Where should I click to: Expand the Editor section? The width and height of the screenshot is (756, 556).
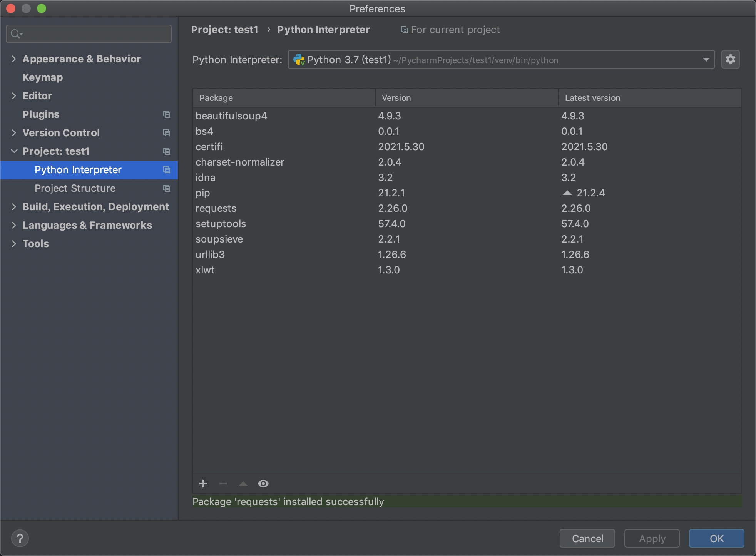14,96
